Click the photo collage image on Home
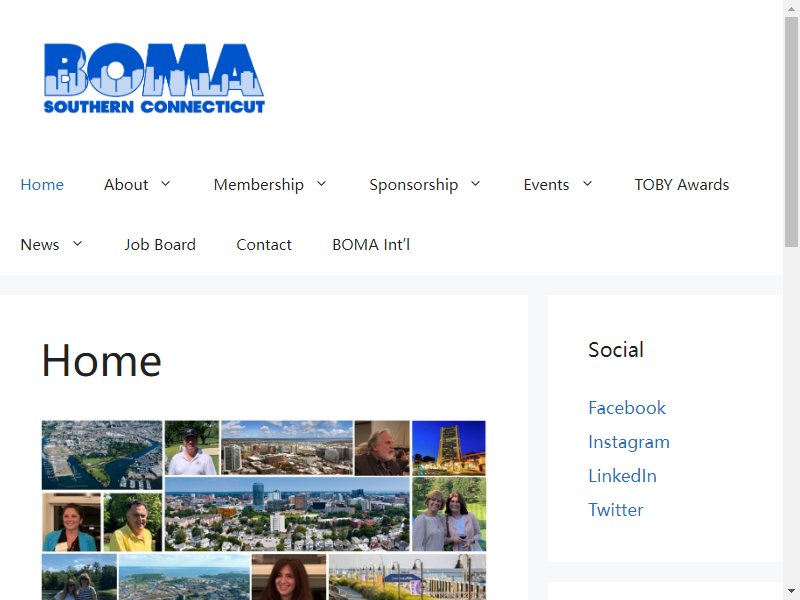 click(264, 510)
